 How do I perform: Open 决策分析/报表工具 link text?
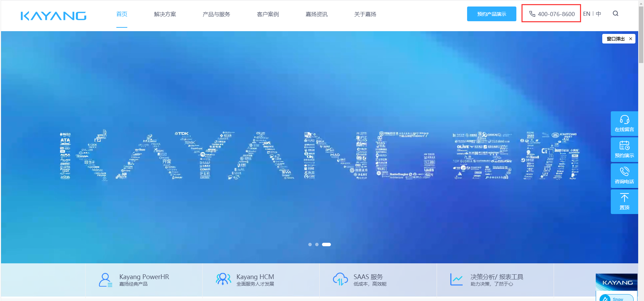point(497,277)
